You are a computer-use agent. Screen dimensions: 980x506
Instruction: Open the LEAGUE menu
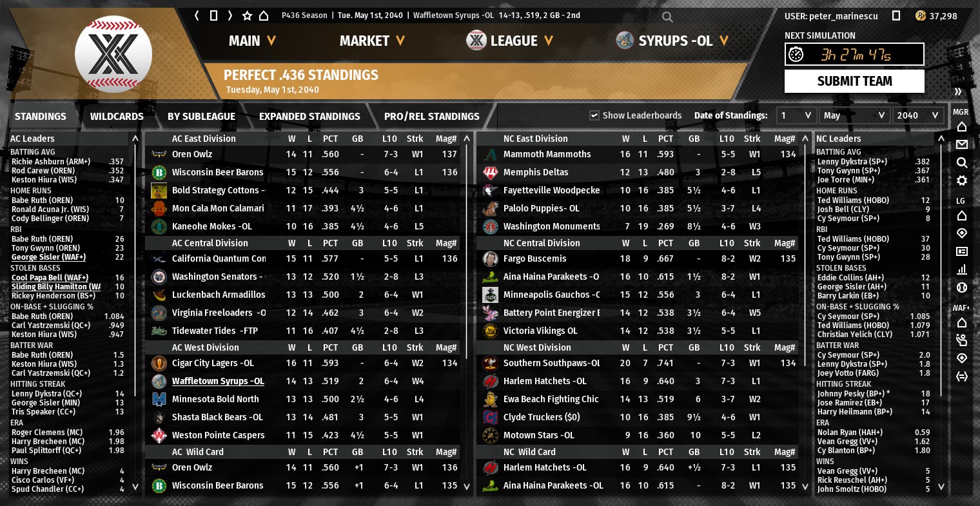coord(510,41)
